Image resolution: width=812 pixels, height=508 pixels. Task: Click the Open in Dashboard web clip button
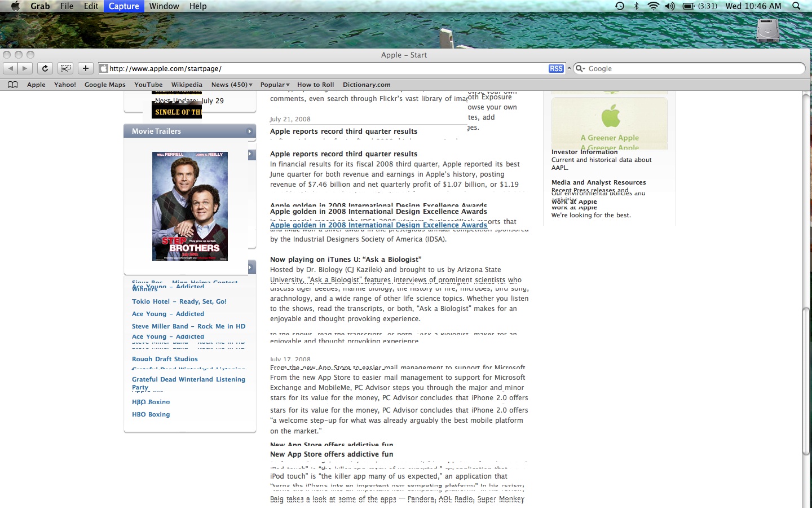pyautogui.click(x=65, y=68)
